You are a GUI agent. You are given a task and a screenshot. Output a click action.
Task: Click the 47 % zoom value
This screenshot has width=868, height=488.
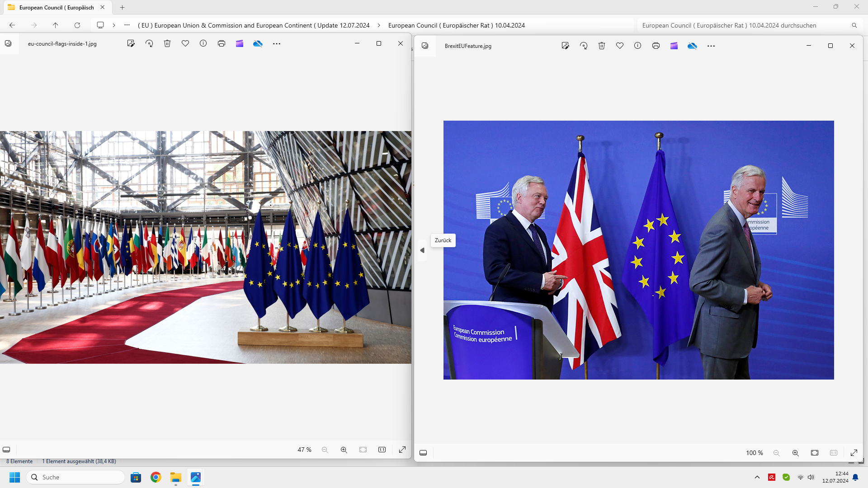(304, 450)
